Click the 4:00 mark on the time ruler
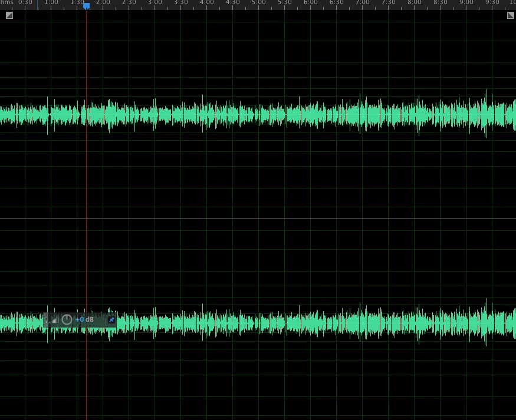The height and width of the screenshot is (420, 516). coord(207,2)
